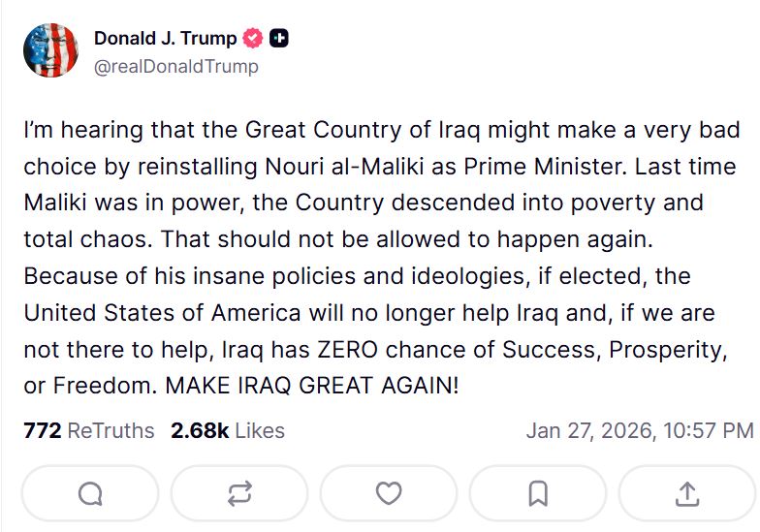
Task: Open the share upload icon
Action: point(687,494)
